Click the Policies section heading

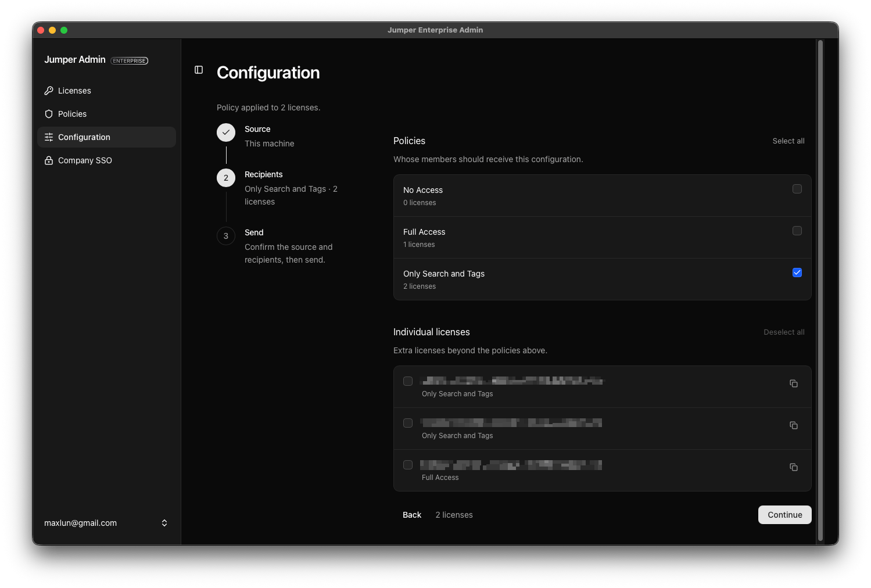coord(409,141)
